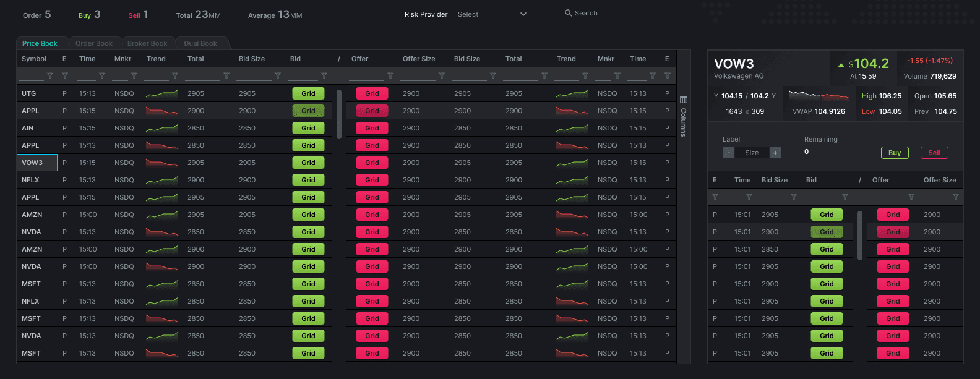Click the search magnifier icon
The image size is (980, 379).
point(568,13)
